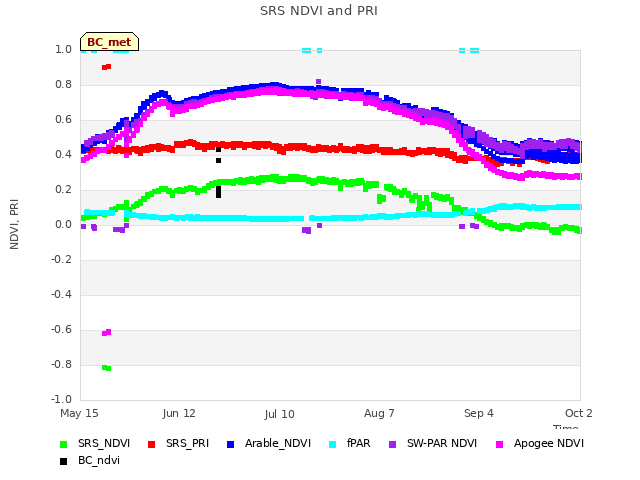The image size is (640, 480).
Task: Click the Sep 4 x-axis tick label
Action: [479, 413]
